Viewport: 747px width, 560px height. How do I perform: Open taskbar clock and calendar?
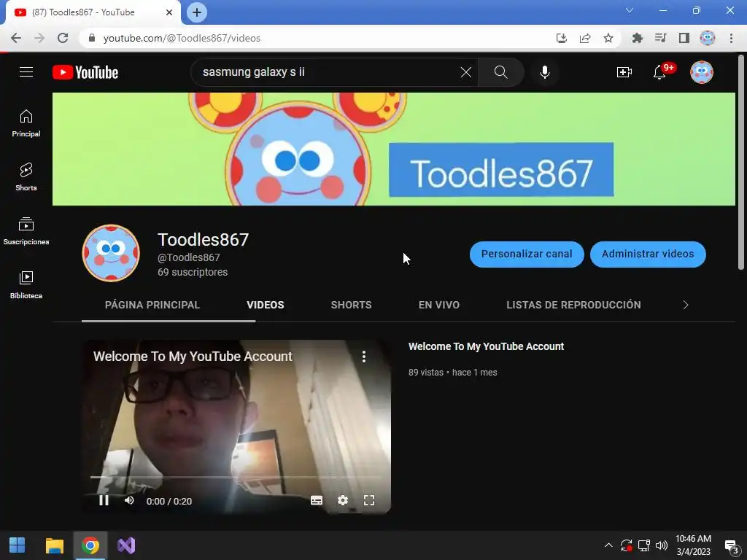pos(693,545)
